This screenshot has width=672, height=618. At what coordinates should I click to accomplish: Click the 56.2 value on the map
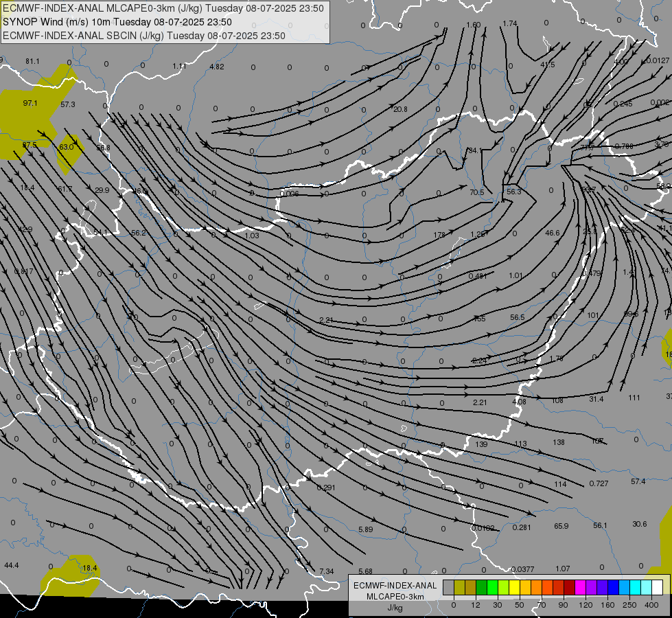pos(139,233)
